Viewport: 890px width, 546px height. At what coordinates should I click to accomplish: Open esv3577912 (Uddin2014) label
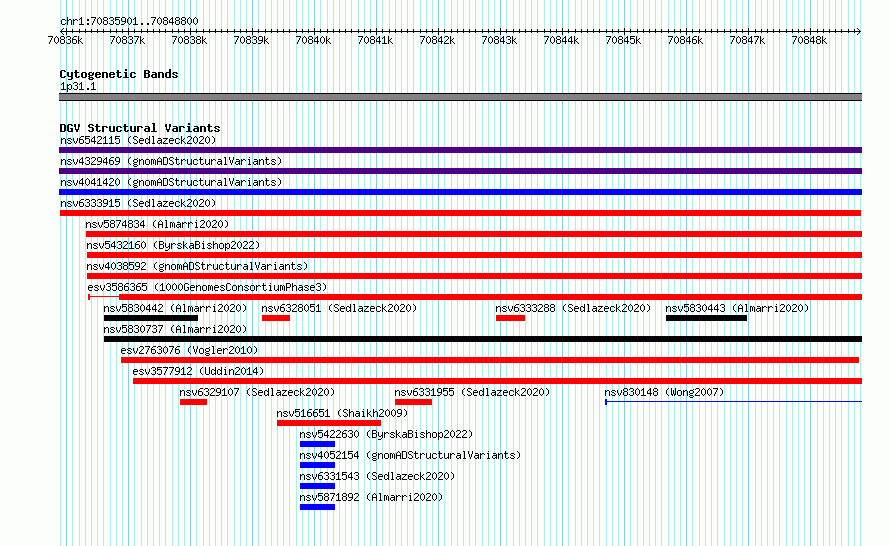tap(198, 371)
